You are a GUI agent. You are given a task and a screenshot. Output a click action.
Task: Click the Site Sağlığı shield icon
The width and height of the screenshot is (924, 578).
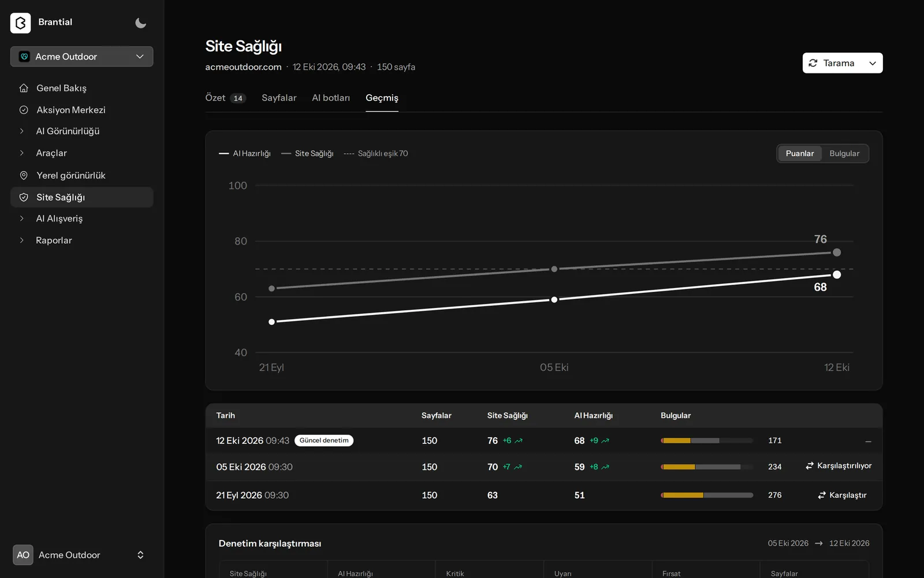point(24,197)
